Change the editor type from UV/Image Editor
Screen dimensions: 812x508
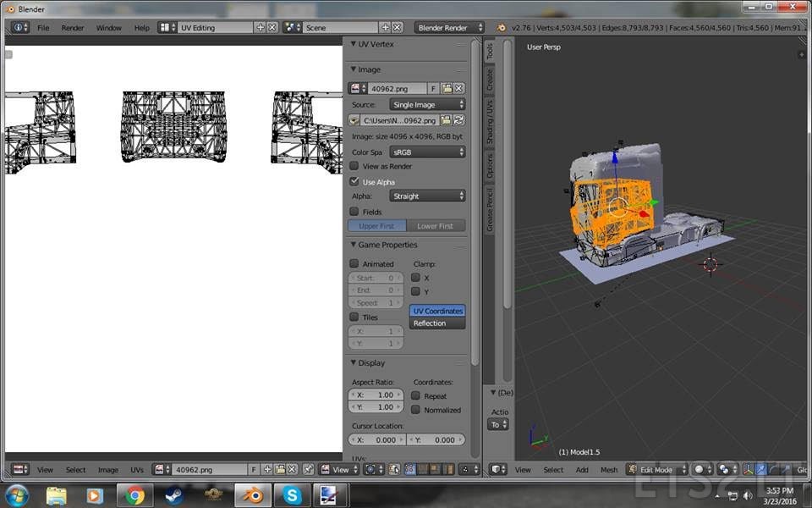pos(19,469)
